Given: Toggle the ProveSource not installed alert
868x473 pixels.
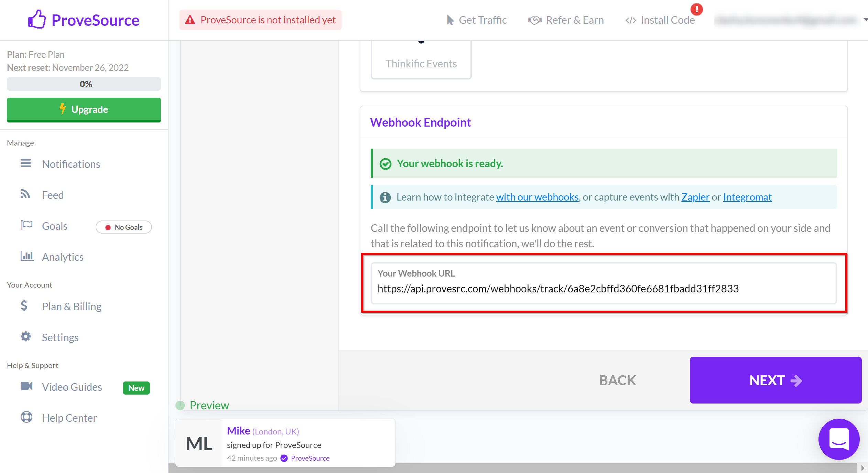Looking at the screenshot, I should click(x=261, y=20).
